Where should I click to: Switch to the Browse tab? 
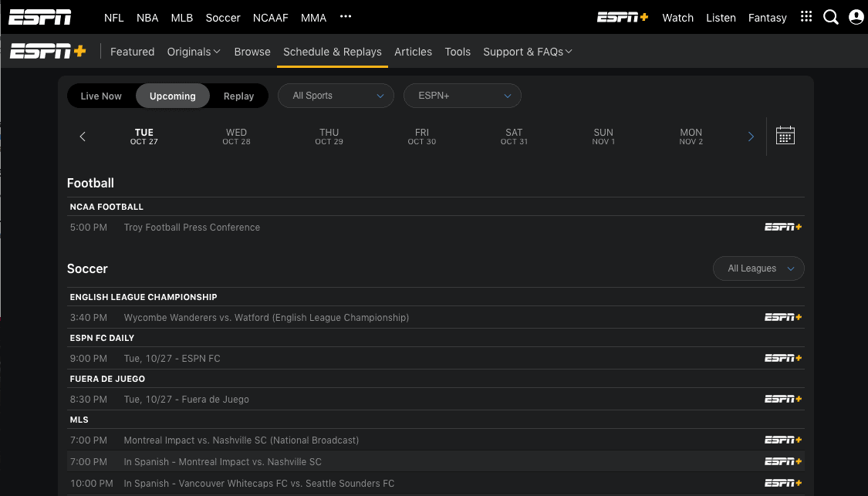coord(252,52)
